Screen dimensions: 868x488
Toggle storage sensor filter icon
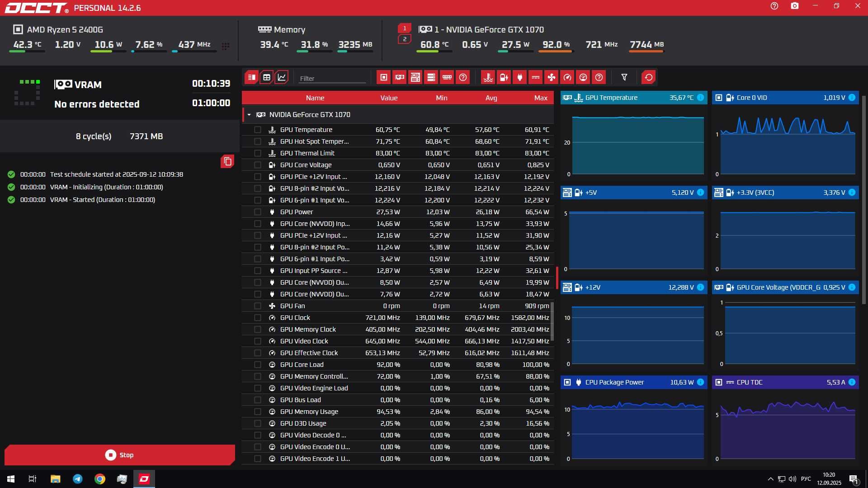click(431, 77)
